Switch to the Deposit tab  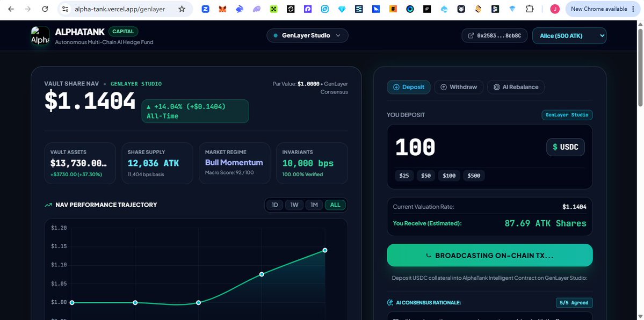click(x=408, y=87)
